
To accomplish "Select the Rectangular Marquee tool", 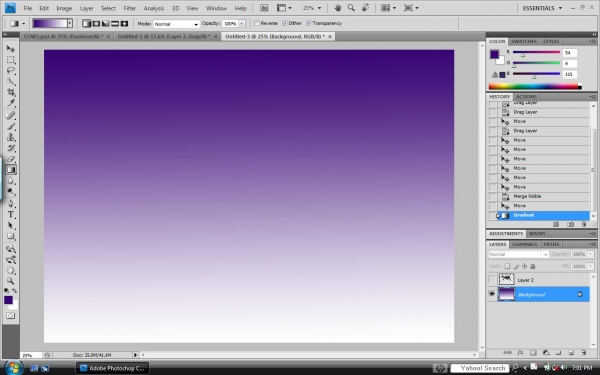I will click(11, 60).
